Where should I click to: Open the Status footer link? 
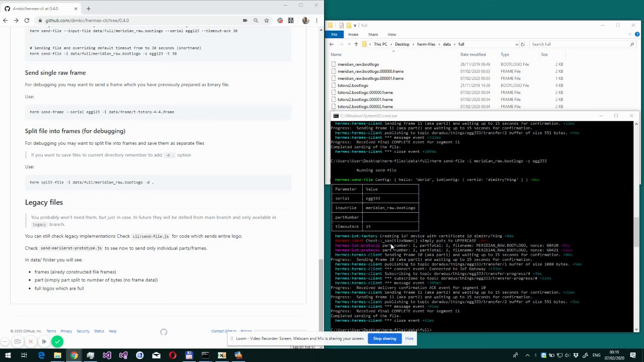99,331
